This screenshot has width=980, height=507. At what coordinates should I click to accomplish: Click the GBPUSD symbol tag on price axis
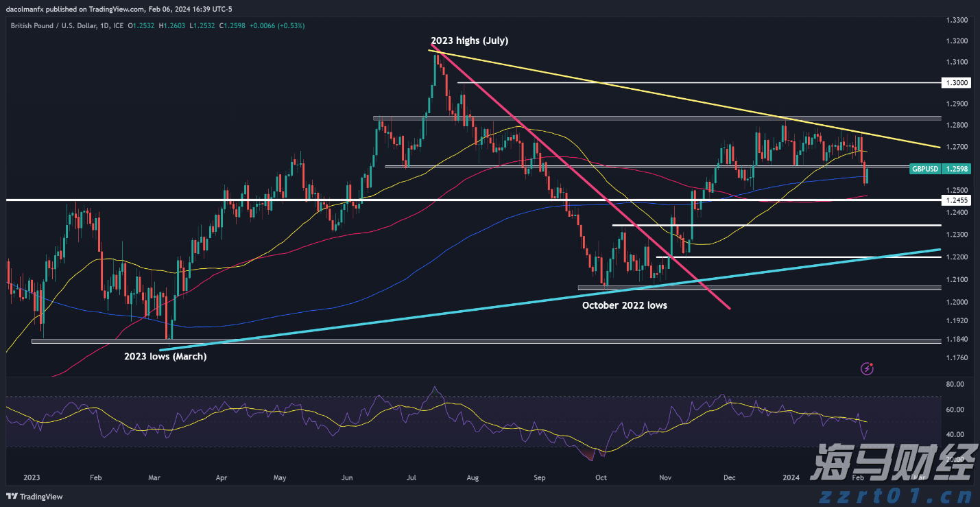926,168
